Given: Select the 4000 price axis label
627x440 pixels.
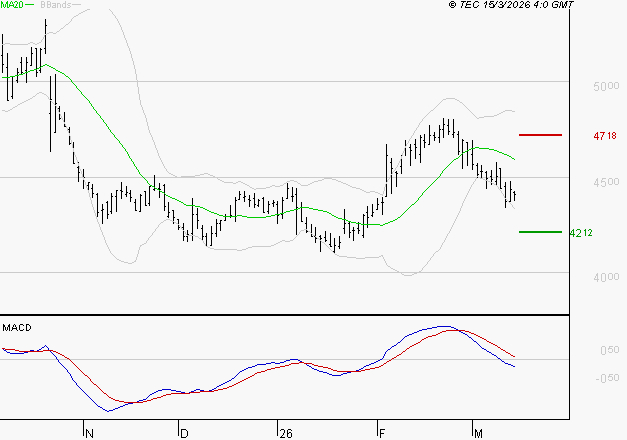Looking at the screenshot, I should (x=606, y=277).
